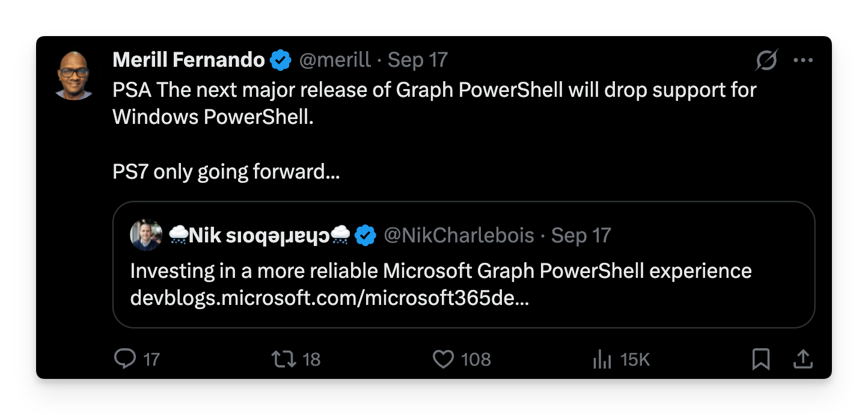The height and width of the screenshot is (415, 868).
Task: Repost the tweet using the retweet icon
Action: point(283,359)
